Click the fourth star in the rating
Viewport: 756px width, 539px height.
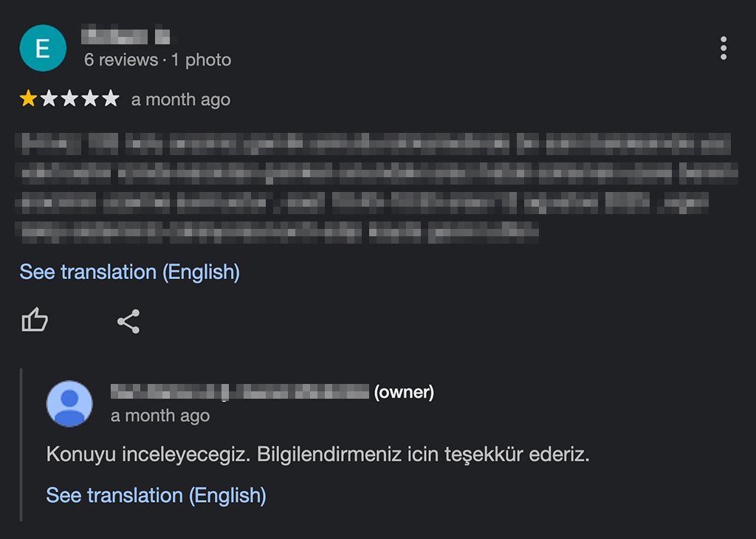[x=90, y=99]
